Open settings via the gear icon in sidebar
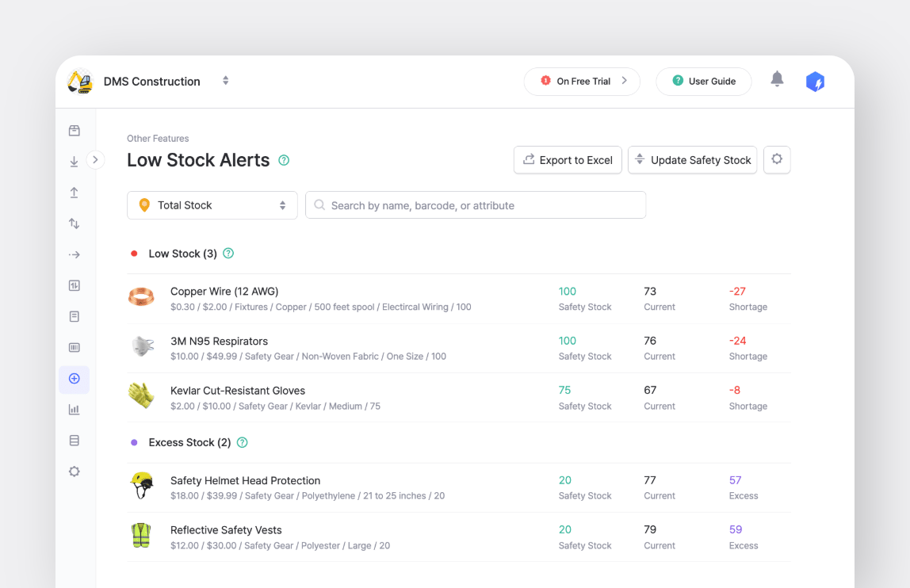 pos(74,471)
